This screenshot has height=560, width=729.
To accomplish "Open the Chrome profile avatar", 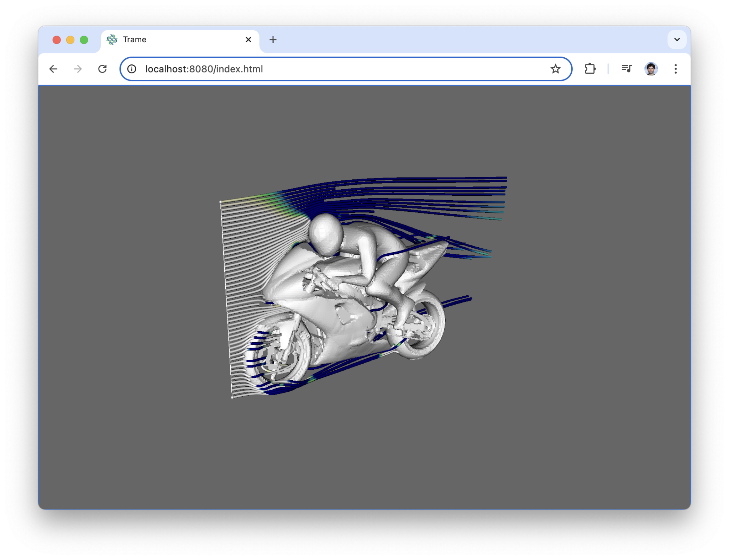I will point(651,69).
